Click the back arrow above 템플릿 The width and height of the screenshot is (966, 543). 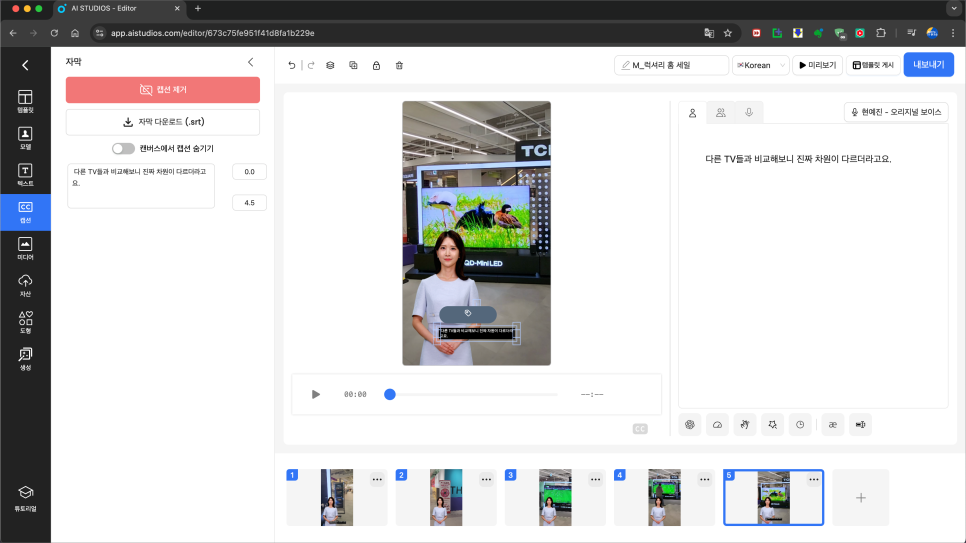click(x=25, y=65)
